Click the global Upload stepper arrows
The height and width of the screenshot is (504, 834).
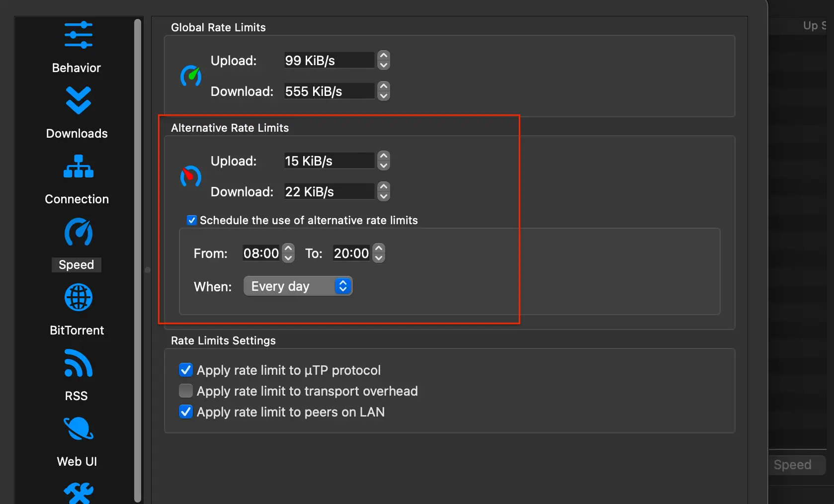point(384,61)
